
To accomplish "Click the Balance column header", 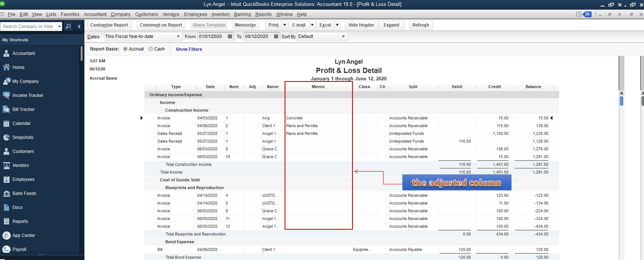I will 533,87.
